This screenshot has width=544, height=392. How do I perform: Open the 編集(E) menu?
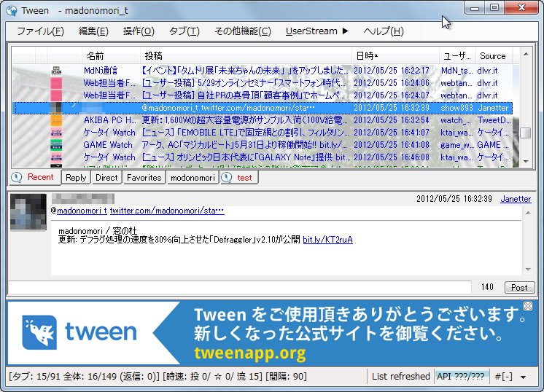pyautogui.click(x=93, y=31)
